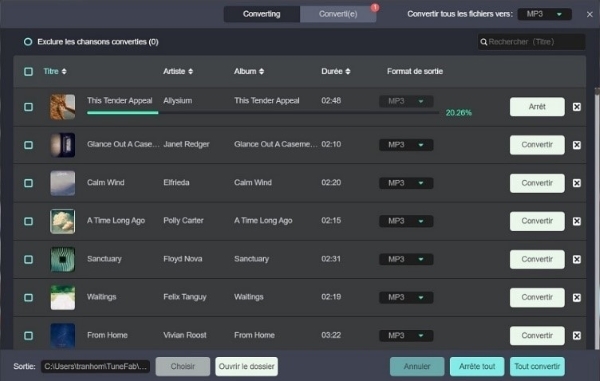Remove Waitings row with X icon
600x381 pixels.
577,298
